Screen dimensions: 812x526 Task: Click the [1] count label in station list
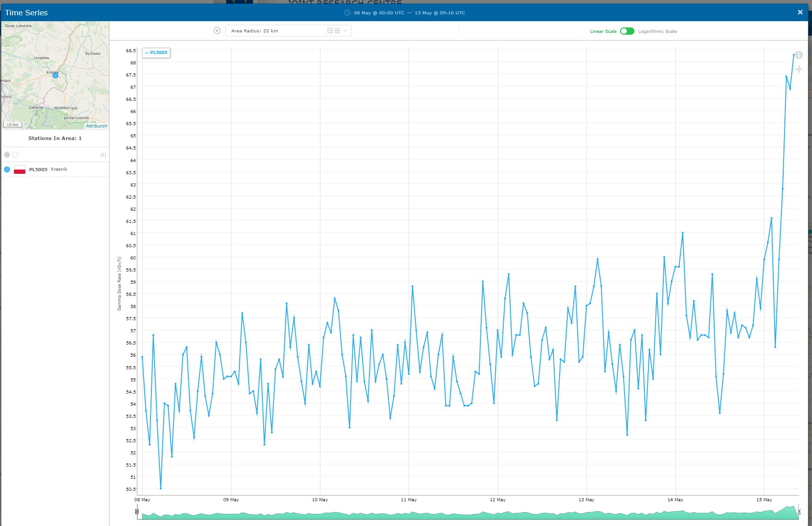103,154
